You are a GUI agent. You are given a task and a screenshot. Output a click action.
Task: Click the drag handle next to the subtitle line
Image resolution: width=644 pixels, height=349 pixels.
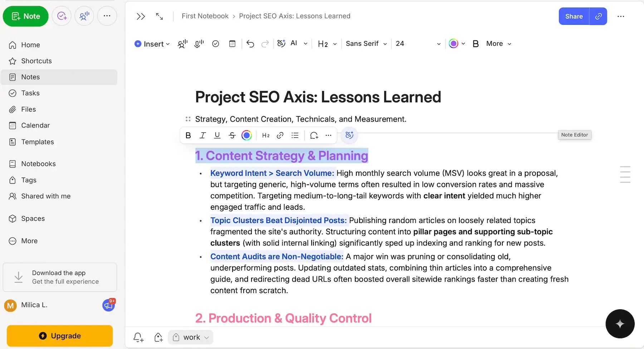click(x=188, y=119)
